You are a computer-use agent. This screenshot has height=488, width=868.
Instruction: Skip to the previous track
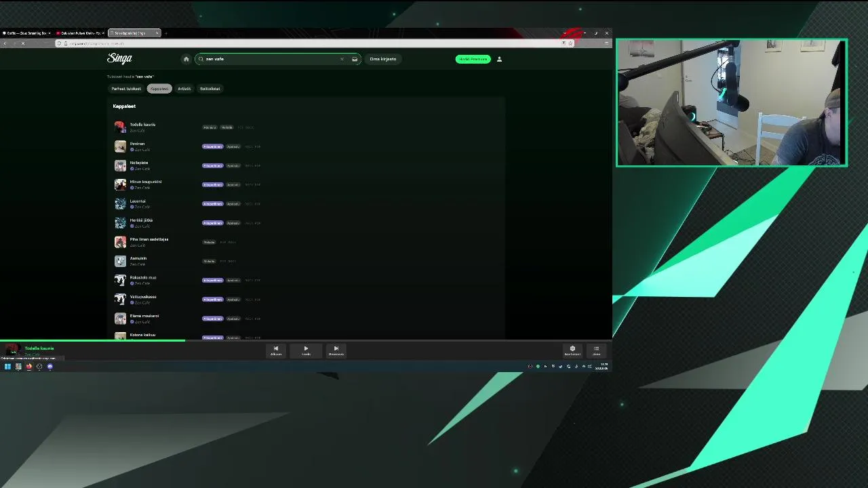[x=276, y=350]
